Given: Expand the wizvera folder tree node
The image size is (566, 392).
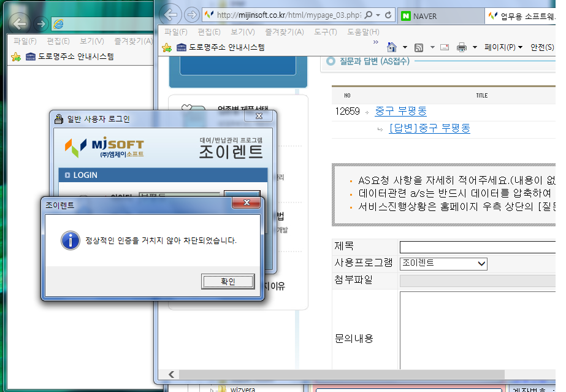Looking at the screenshot, I should pyautogui.click(x=212, y=390).
